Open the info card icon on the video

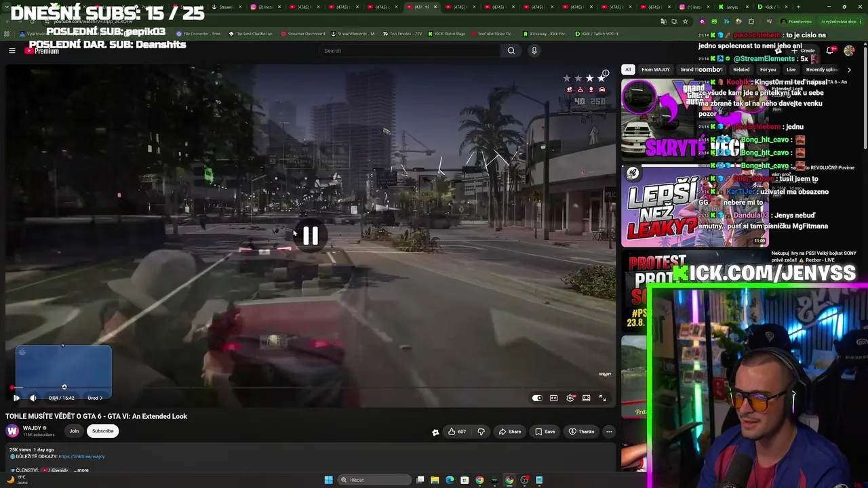tap(606, 73)
